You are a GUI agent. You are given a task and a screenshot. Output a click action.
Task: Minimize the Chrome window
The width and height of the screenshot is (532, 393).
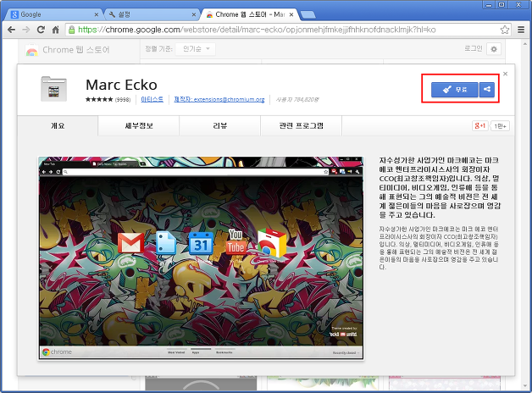[489, 5]
